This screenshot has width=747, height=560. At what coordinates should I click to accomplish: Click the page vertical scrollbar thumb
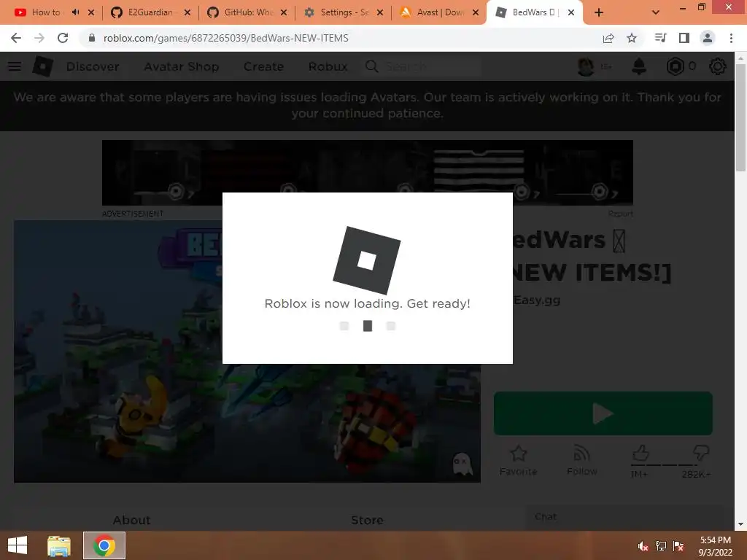tap(740, 117)
